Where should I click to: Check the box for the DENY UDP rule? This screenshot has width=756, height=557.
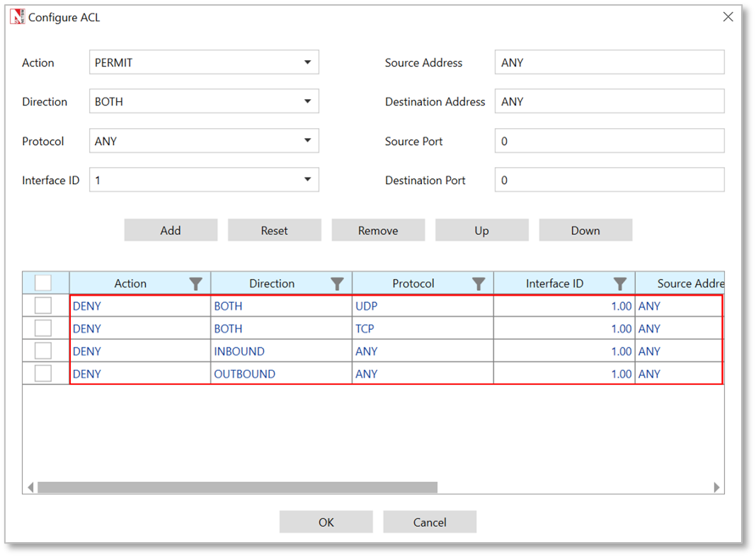point(43,306)
